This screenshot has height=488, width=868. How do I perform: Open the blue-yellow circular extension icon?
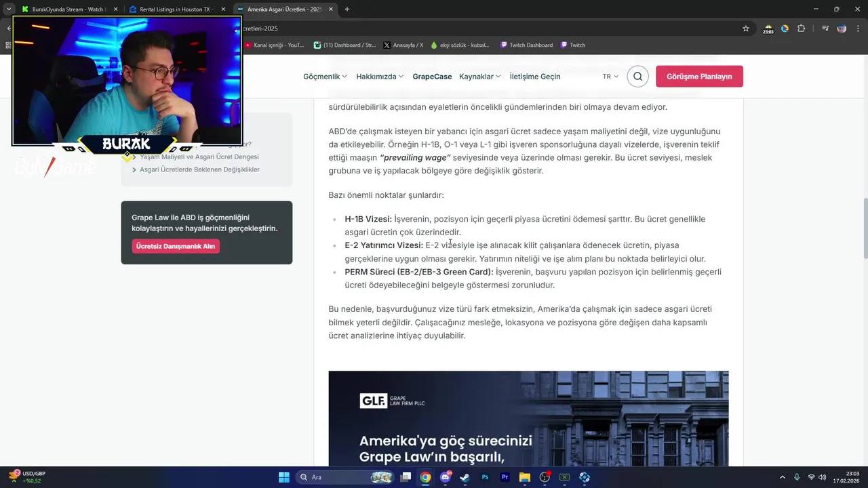(785, 28)
